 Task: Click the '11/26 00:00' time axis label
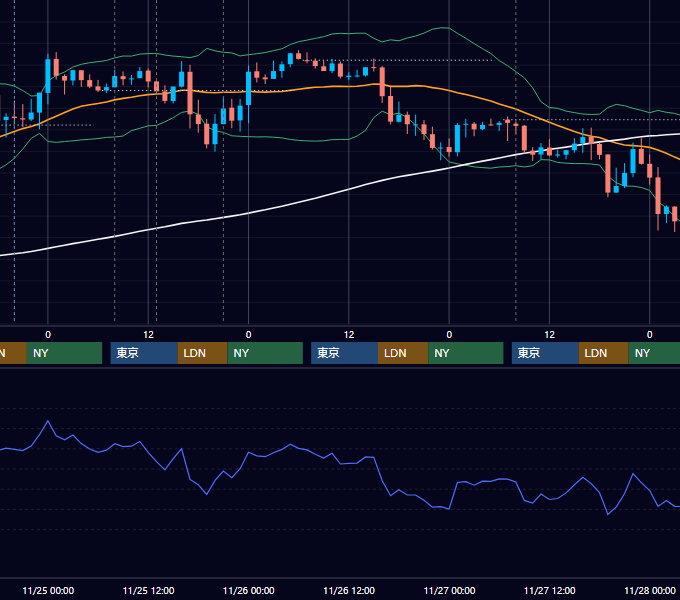248,590
